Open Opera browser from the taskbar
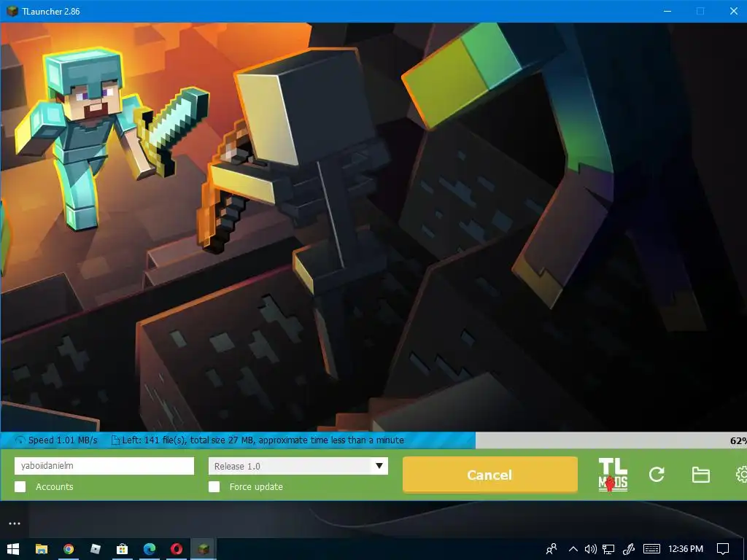Image resolution: width=747 pixels, height=560 pixels. pyautogui.click(x=177, y=549)
